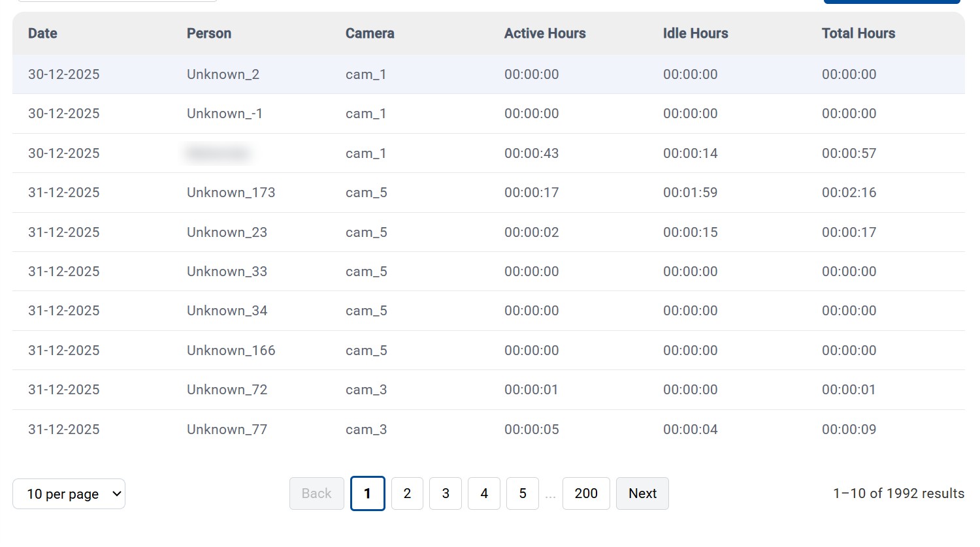Jump to last page 200
This screenshot has width=980, height=547.
click(x=586, y=493)
